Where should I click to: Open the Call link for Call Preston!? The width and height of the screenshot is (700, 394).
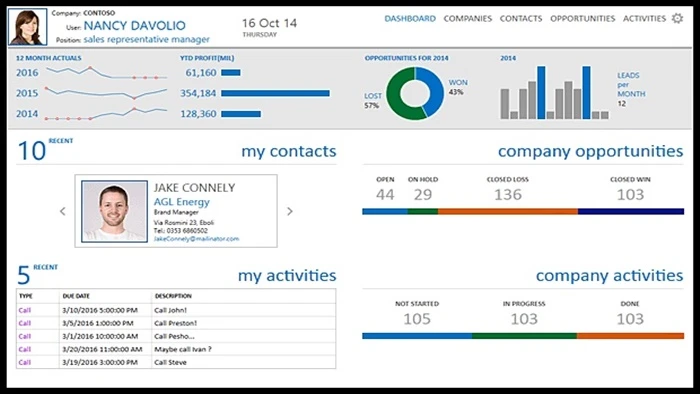[25, 323]
